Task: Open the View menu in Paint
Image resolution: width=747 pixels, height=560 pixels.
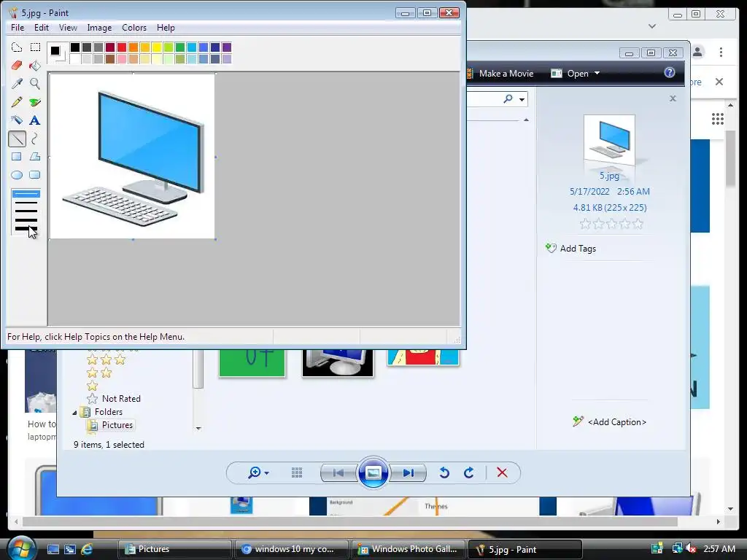Action: click(x=68, y=28)
